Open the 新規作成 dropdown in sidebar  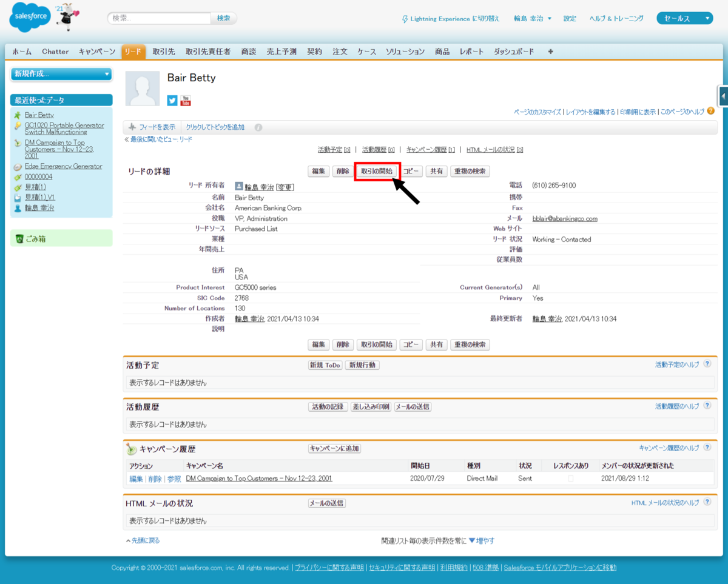(x=61, y=74)
